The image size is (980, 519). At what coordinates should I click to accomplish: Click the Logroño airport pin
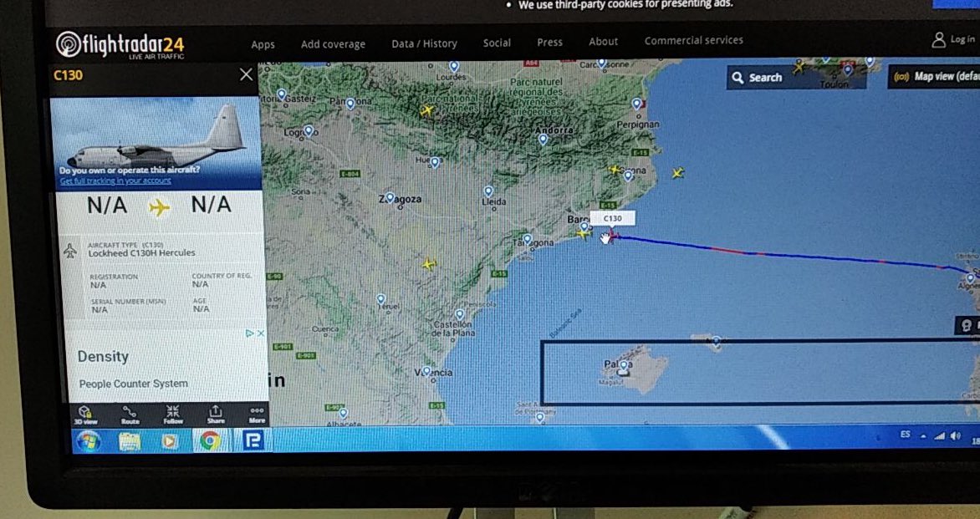(308, 130)
